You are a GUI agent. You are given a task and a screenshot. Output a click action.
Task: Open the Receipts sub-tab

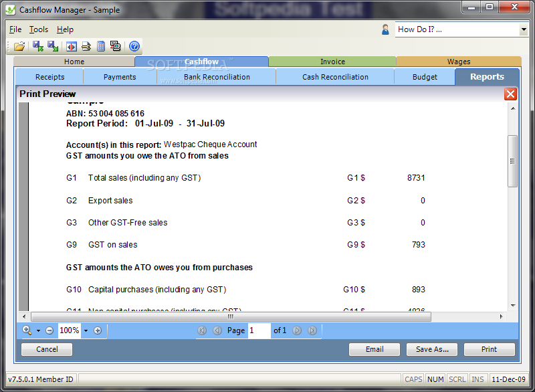coord(49,77)
